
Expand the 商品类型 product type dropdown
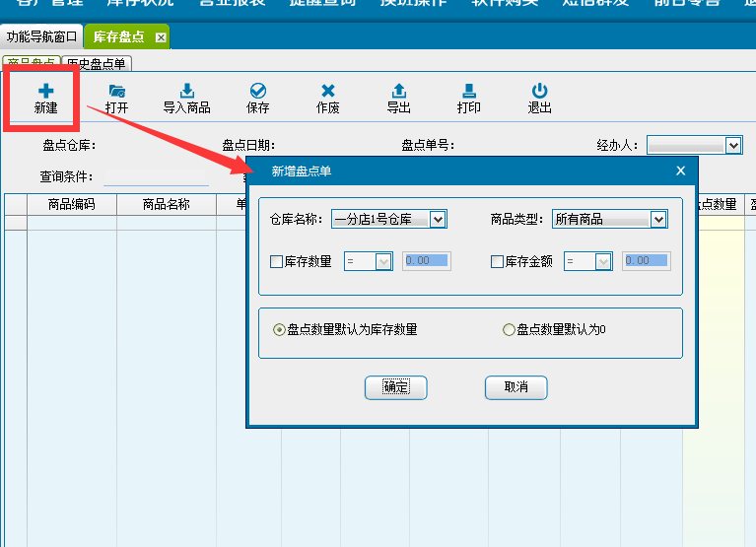pyautogui.click(x=658, y=219)
